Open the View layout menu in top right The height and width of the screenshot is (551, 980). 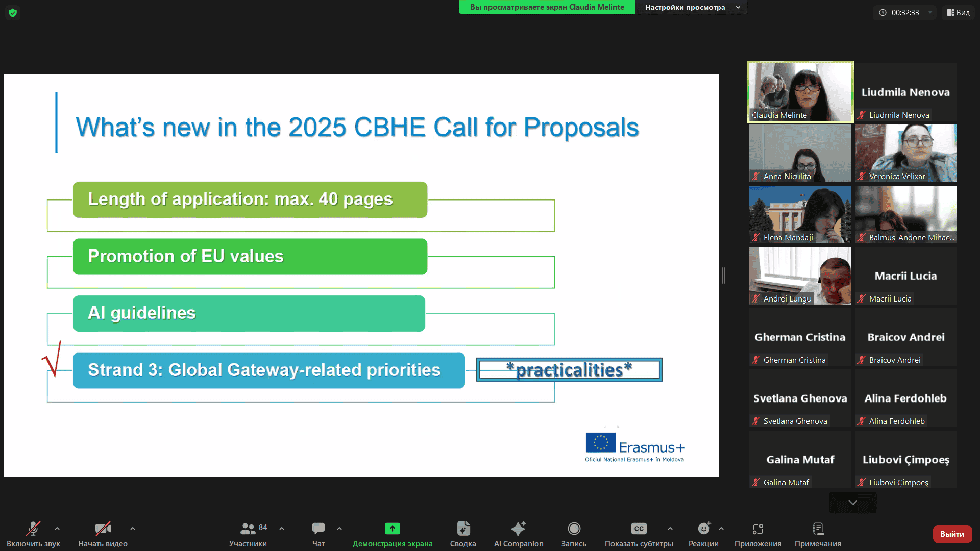tap(958, 13)
